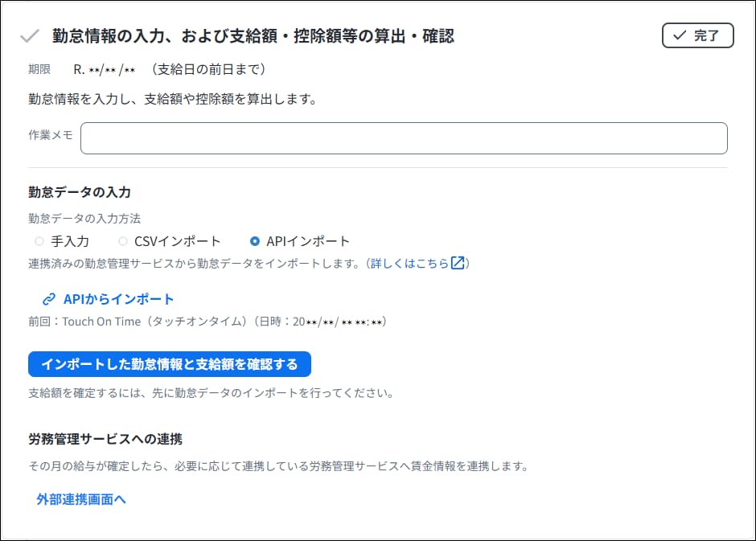Click the APIからインポート link text
The width and height of the screenshot is (756, 541).
tap(118, 299)
